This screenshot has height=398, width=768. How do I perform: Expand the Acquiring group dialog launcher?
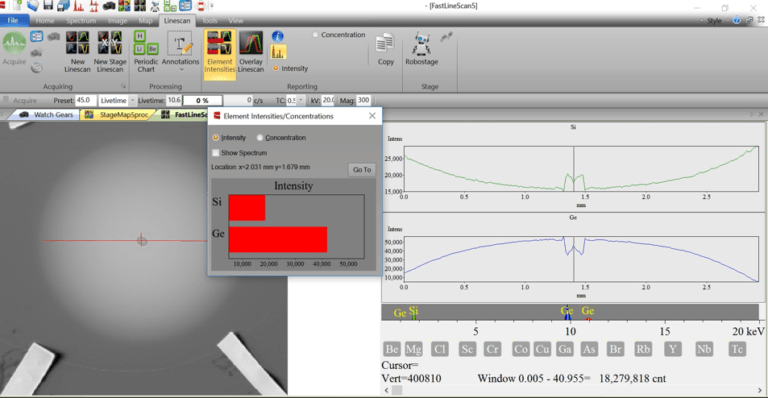(123, 87)
